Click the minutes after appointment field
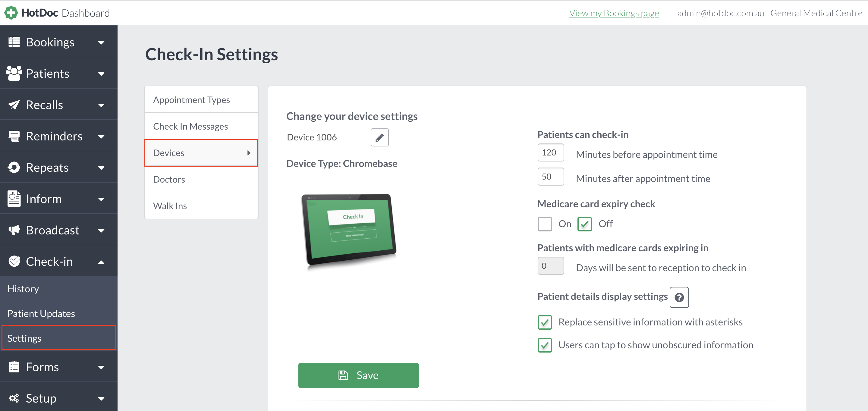868x411 pixels. [x=551, y=177]
